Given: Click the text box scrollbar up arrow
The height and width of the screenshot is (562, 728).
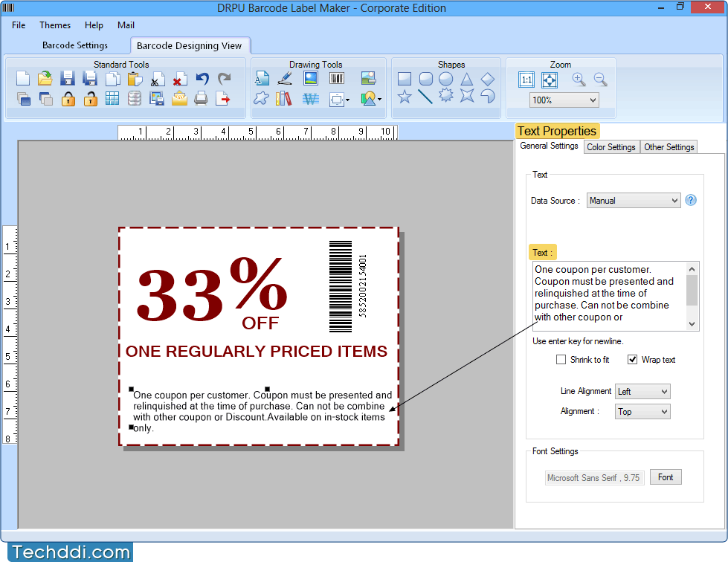Looking at the screenshot, I should pos(692,268).
